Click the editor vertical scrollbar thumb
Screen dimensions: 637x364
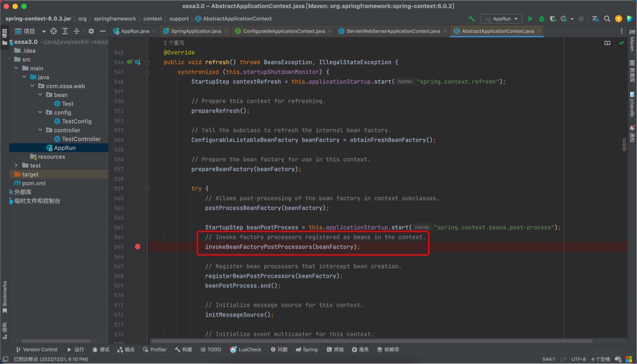coord(624,145)
